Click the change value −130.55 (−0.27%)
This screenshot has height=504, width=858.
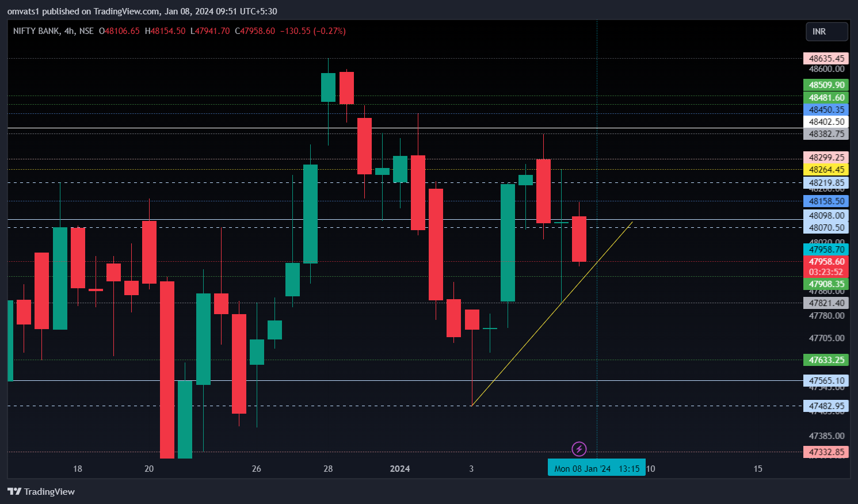pos(313,31)
